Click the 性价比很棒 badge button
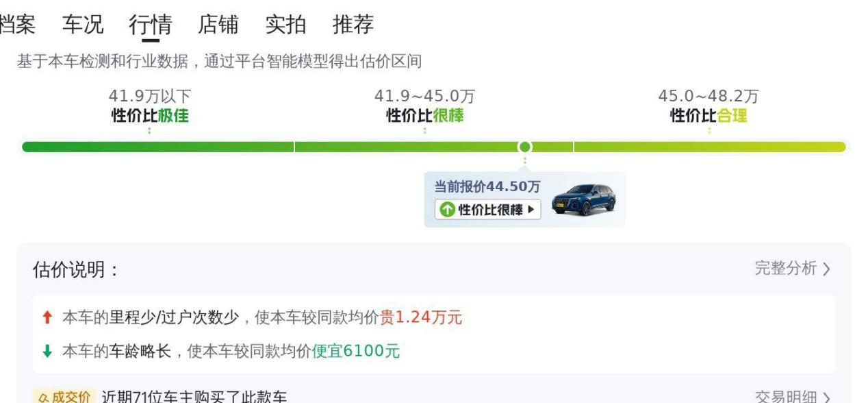868x403 pixels. click(x=487, y=210)
